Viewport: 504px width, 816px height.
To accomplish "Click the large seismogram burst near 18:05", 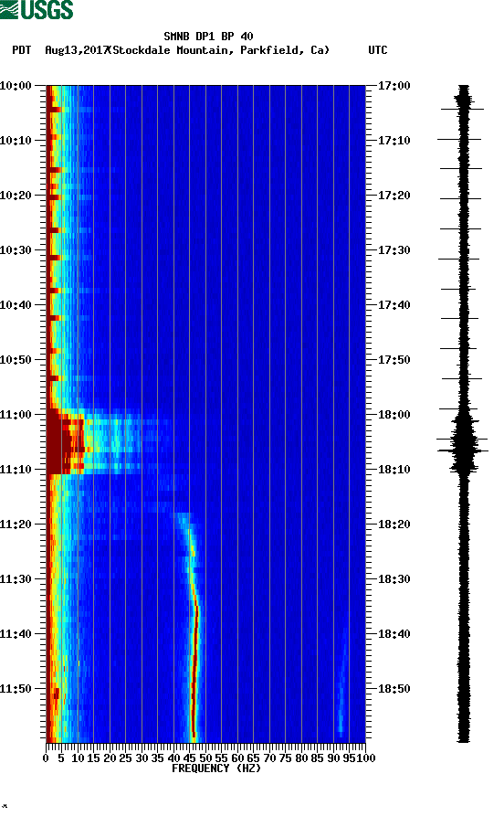I will pos(463,442).
